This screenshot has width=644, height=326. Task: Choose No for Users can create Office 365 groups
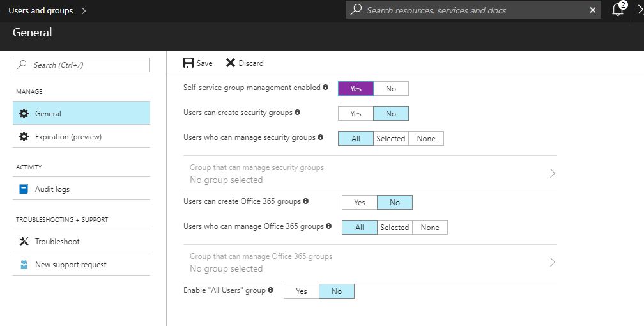395,202
